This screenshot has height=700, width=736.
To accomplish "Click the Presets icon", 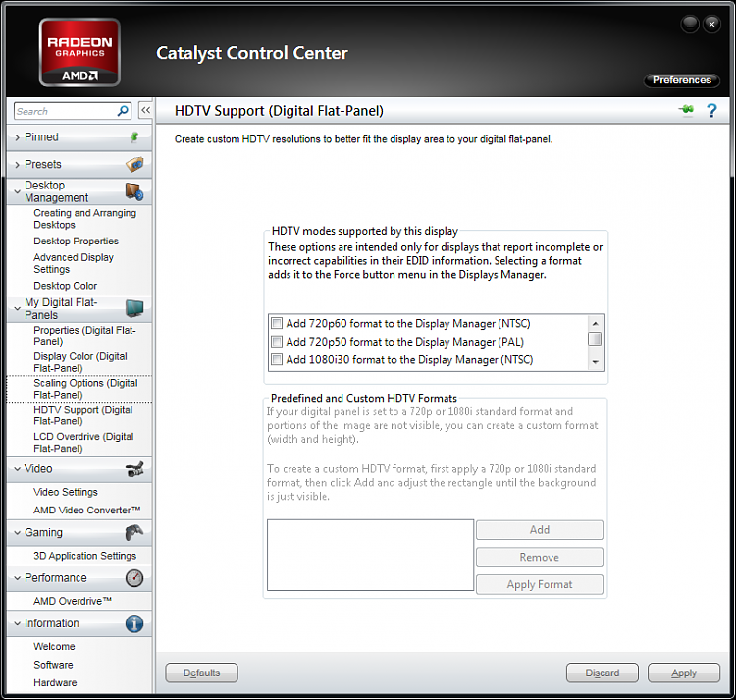I will coord(134,164).
